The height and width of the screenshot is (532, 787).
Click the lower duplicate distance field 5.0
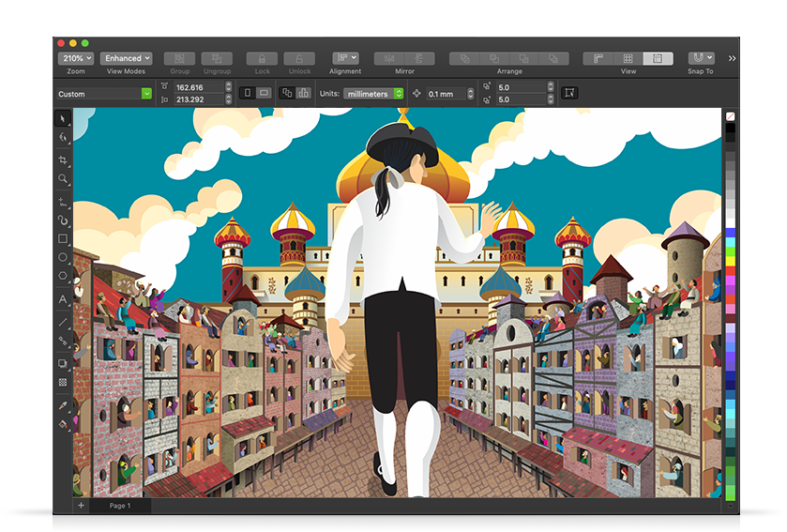[x=521, y=99]
